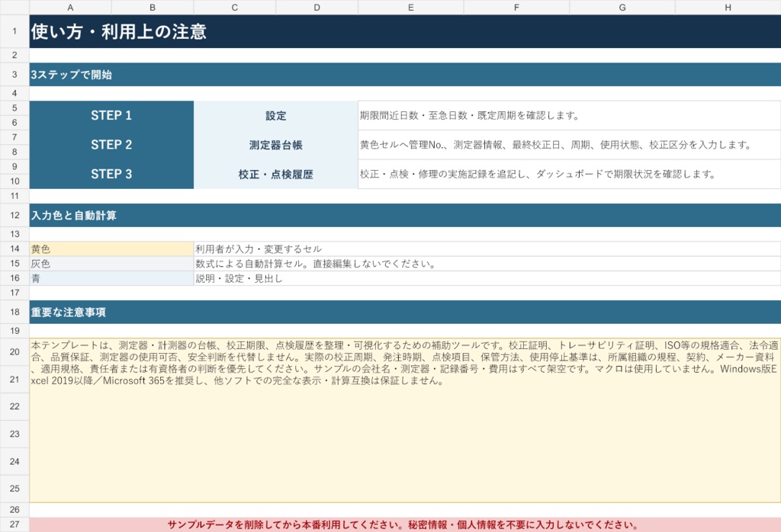
Task: Click the title cell 使い方・利用上の注意
Action: coord(405,31)
